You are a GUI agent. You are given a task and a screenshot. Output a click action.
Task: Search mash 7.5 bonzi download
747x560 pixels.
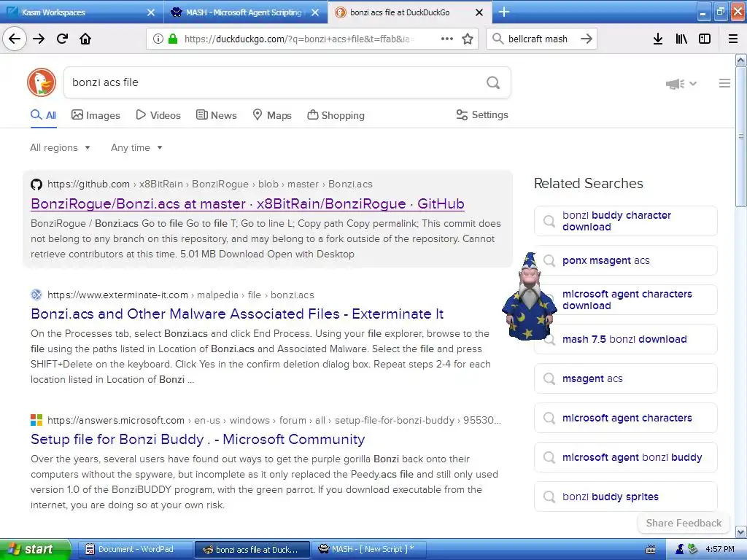click(625, 339)
